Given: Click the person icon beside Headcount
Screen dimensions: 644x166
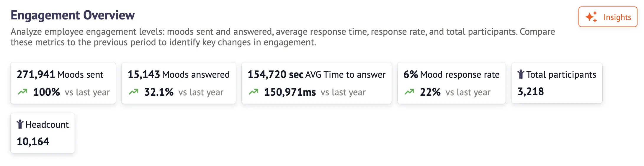Looking at the screenshot, I should click(x=20, y=124).
